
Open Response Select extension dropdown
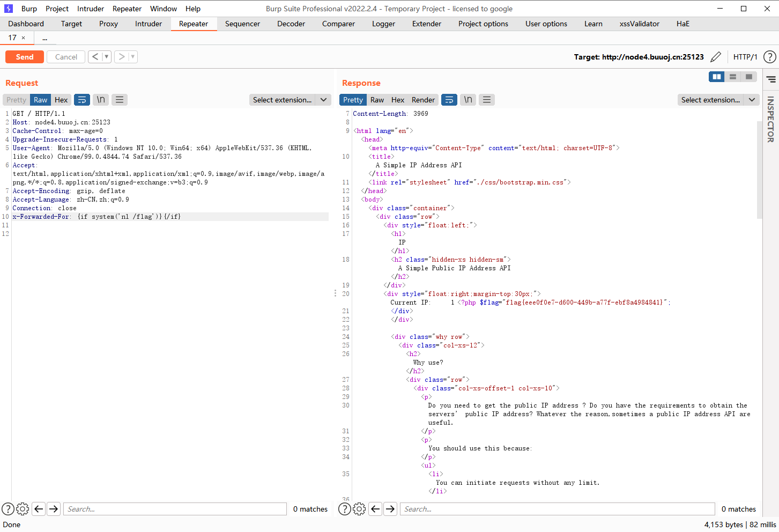click(x=718, y=100)
